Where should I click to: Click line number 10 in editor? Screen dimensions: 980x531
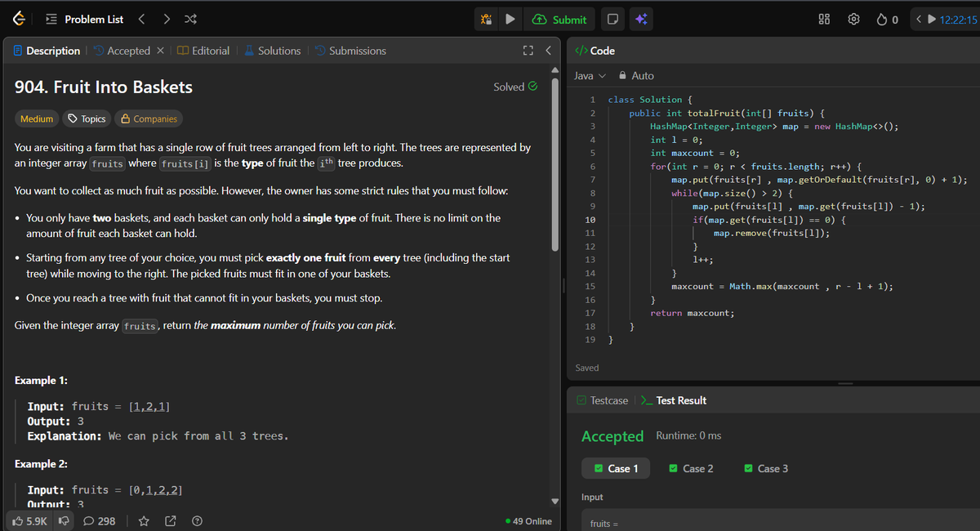(590, 221)
